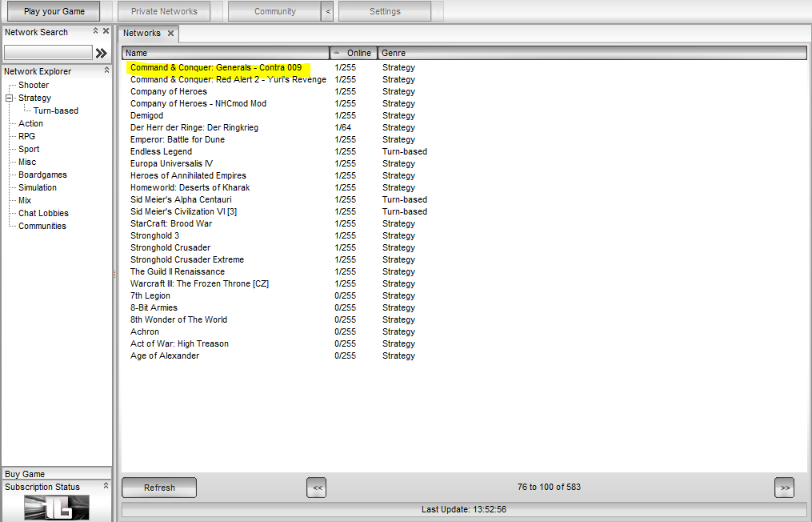Click the Last Update status bar
This screenshot has height=522, width=812.
coord(464,509)
